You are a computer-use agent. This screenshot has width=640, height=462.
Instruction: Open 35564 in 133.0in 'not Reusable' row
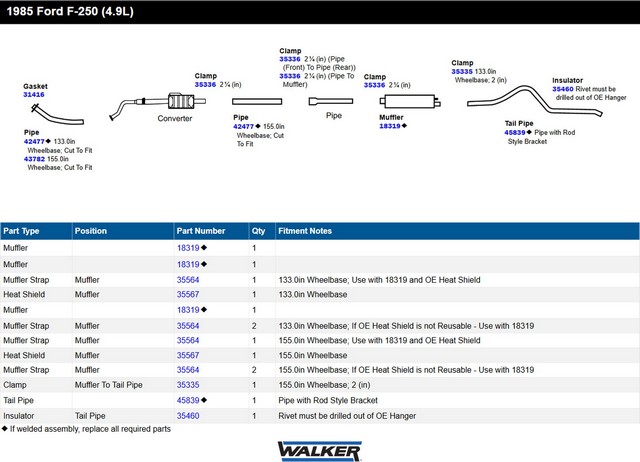(188, 326)
